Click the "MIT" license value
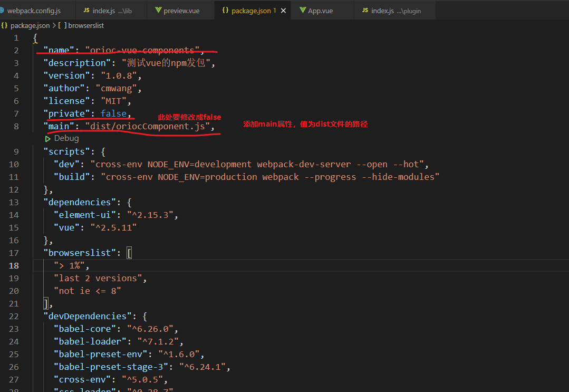The width and height of the screenshot is (569, 392). click(113, 101)
